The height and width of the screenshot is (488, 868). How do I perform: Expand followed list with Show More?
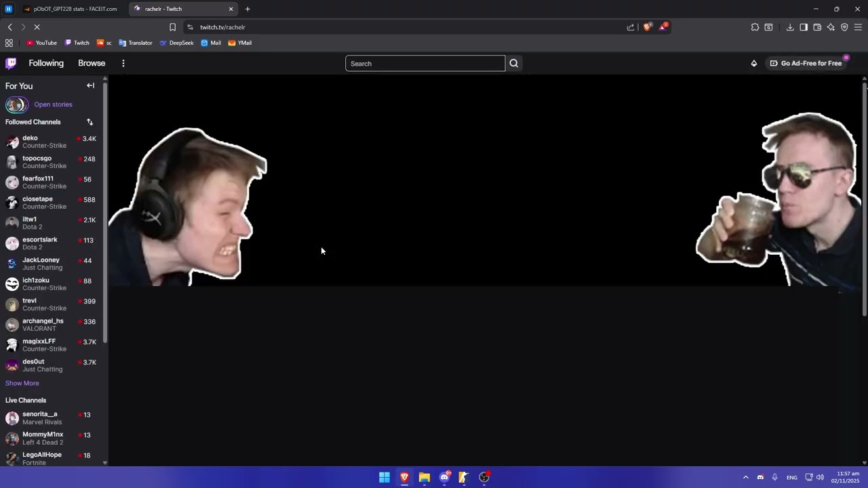(x=22, y=383)
